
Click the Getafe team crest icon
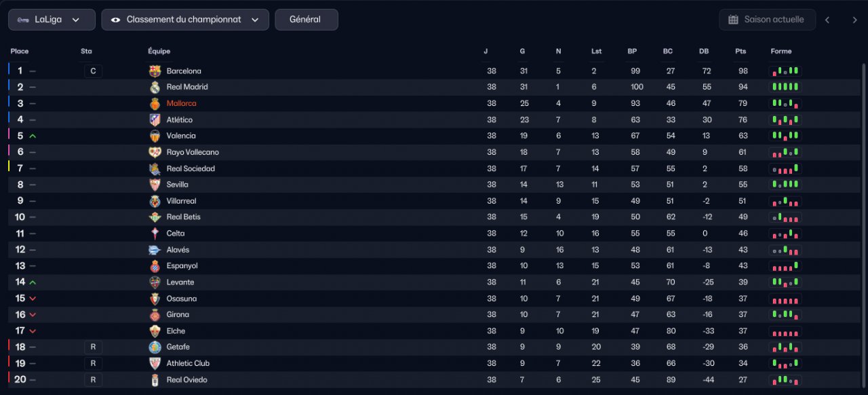(x=155, y=347)
